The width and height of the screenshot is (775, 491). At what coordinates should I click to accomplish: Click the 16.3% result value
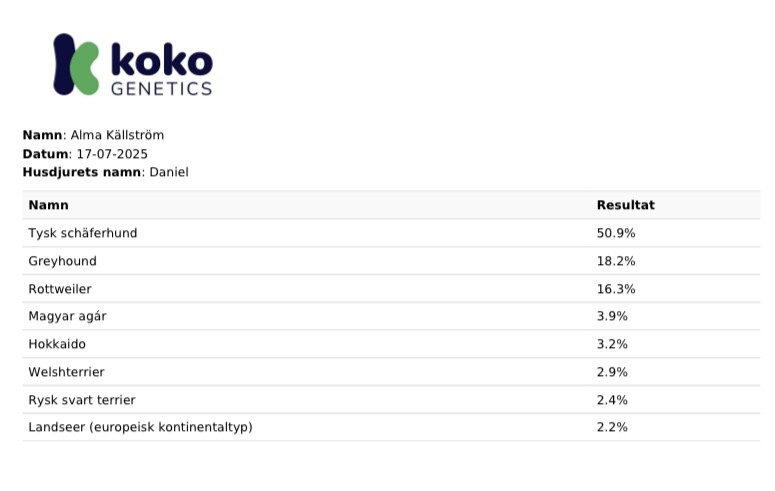(x=616, y=289)
